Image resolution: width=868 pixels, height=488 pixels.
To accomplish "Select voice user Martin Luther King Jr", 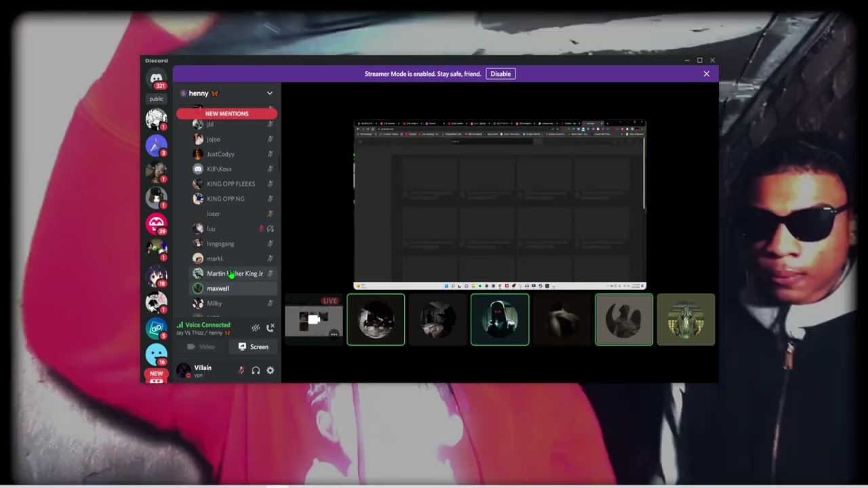I will click(234, 273).
